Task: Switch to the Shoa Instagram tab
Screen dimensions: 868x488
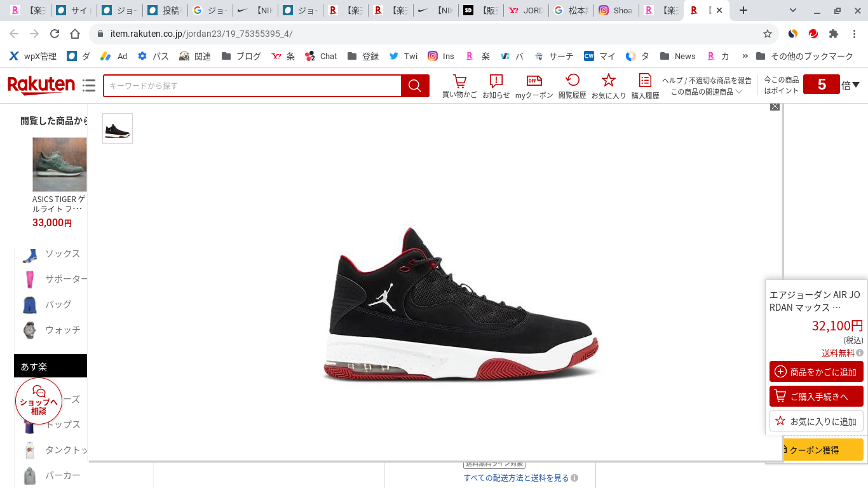Action: pyautogui.click(x=616, y=10)
